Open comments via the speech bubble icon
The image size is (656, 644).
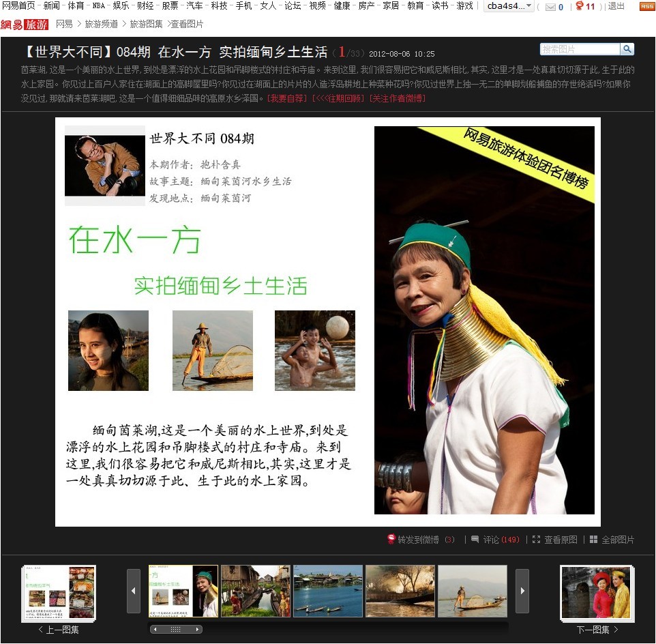pos(475,540)
